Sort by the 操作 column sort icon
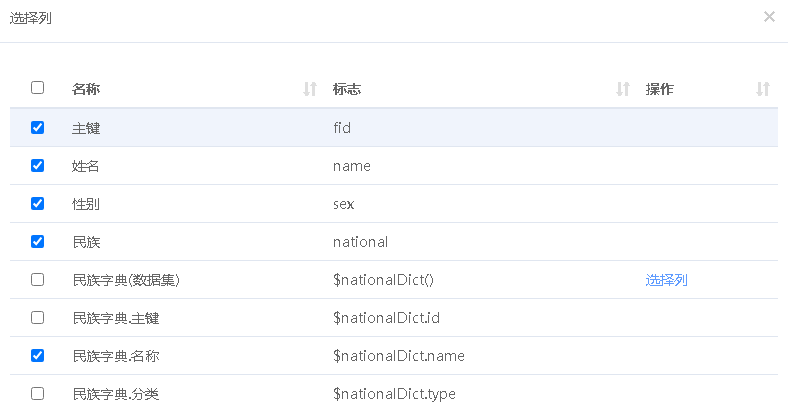The height and width of the screenshot is (413, 788). [x=763, y=89]
